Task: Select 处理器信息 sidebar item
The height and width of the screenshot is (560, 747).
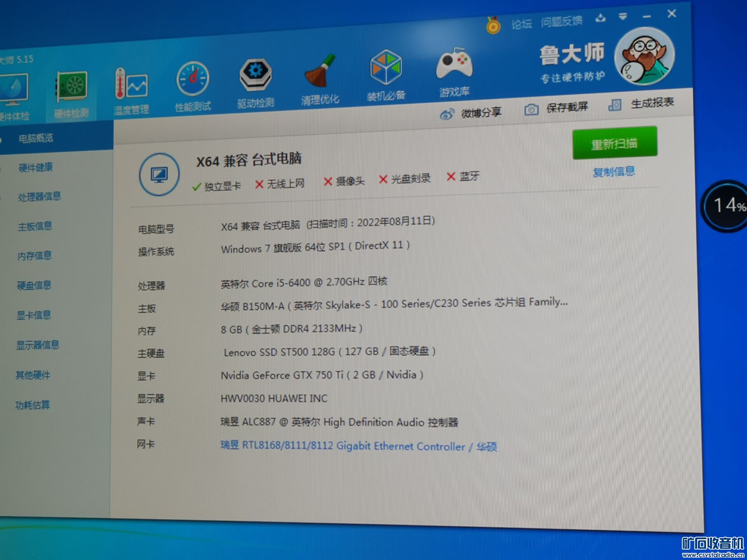Action: (x=39, y=196)
